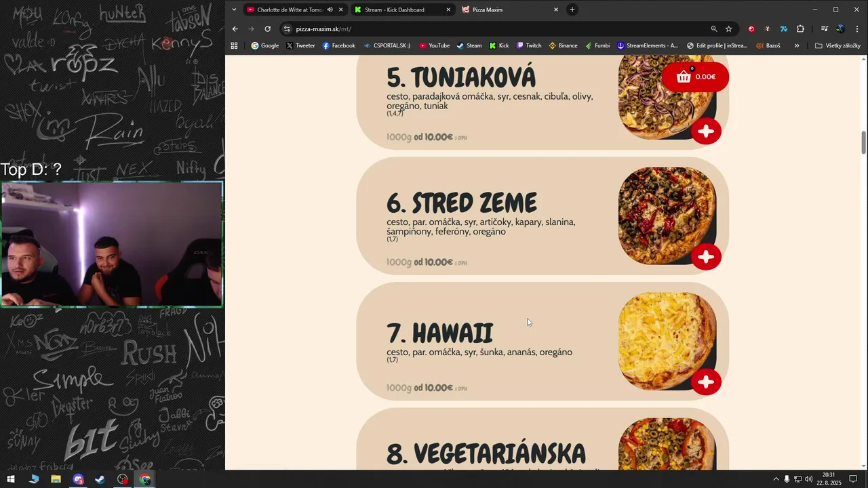
Task: Add Hawaii pizza using red plus icon
Action: click(706, 382)
